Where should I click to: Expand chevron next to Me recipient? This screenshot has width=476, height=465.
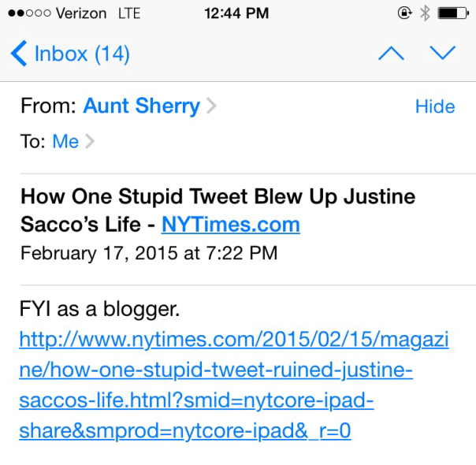coord(90,142)
